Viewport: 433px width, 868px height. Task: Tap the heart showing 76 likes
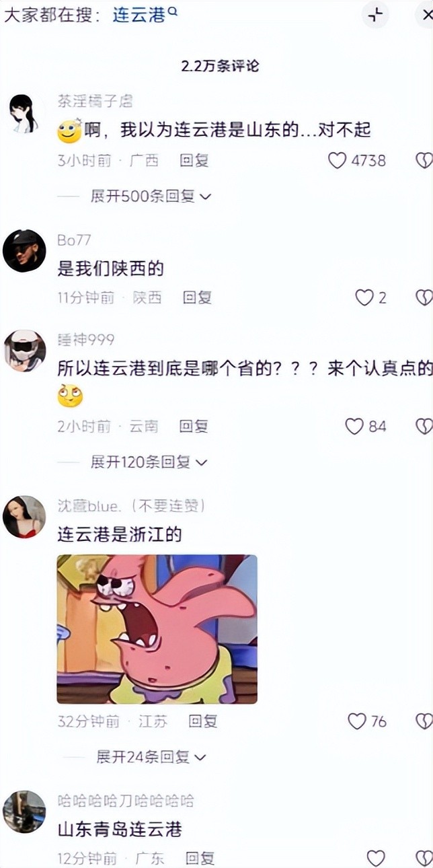tap(357, 721)
